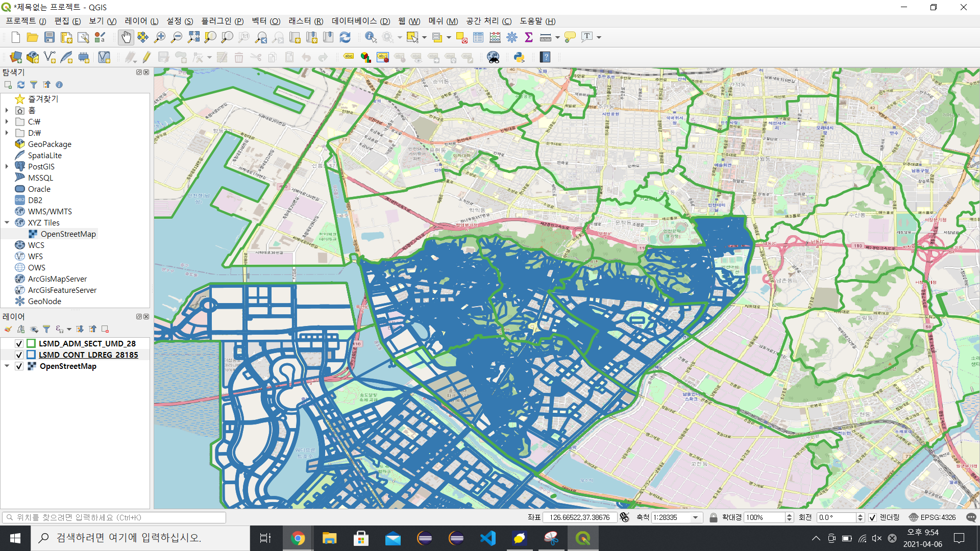Screen dimensions: 980x551
Task: Collapse the XYZ Tiles tree node
Action: 7,223
